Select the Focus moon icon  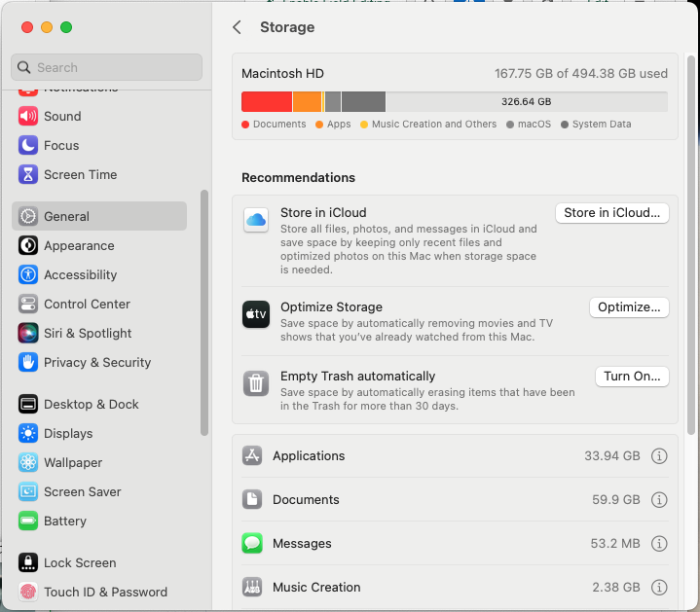[x=27, y=145]
